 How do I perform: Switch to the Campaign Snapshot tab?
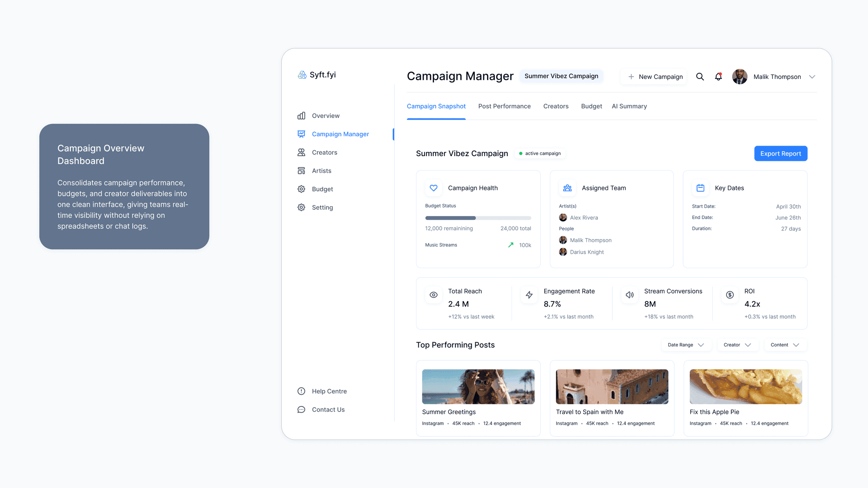[436, 106]
